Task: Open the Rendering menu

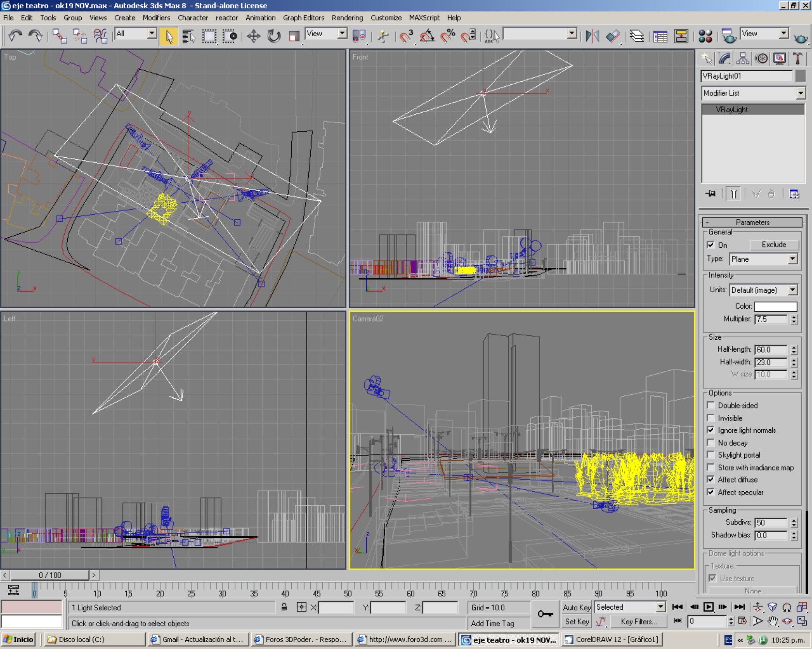Action: coord(347,18)
